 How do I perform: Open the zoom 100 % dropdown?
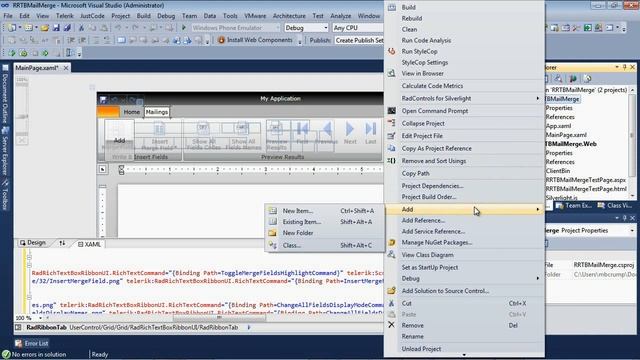pos(40,318)
